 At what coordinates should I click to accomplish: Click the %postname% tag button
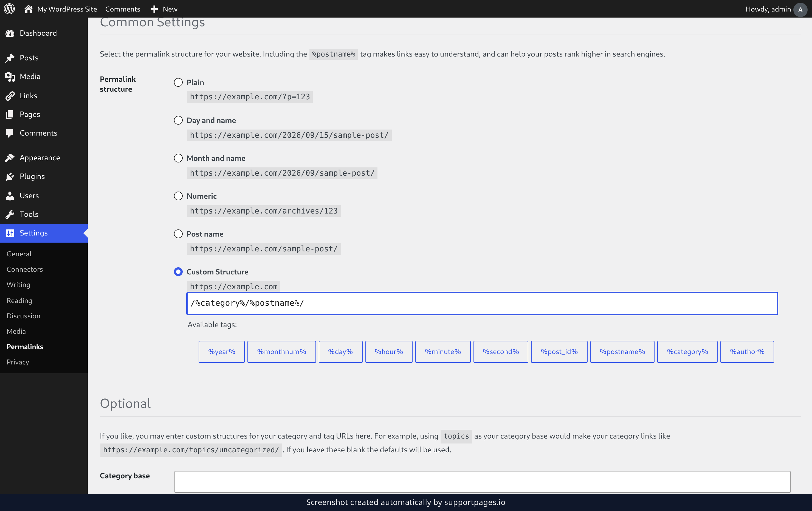coord(622,352)
